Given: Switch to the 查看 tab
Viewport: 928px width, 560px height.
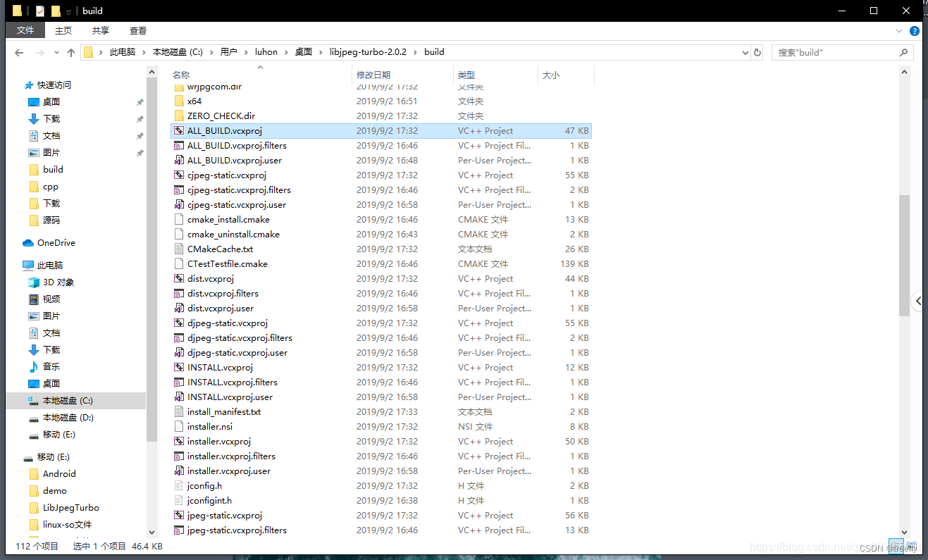Looking at the screenshot, I should [137, 30].
